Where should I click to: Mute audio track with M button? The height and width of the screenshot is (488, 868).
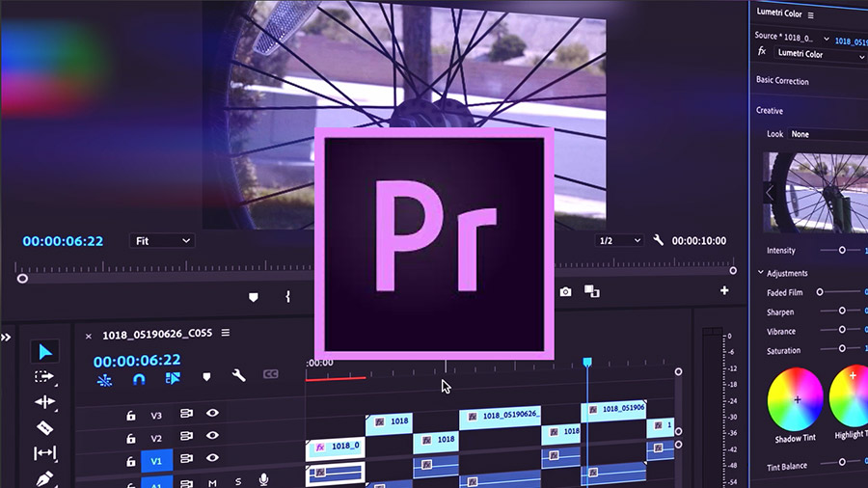[212, 483]
